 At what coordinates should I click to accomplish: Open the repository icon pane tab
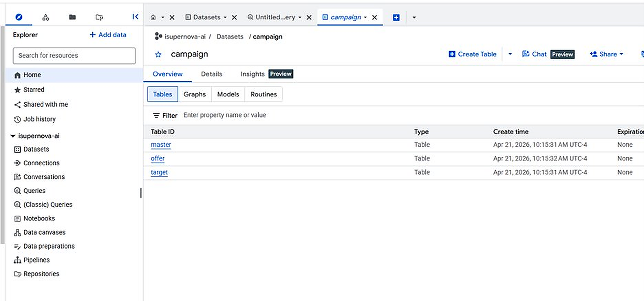(x=99, y=17)
